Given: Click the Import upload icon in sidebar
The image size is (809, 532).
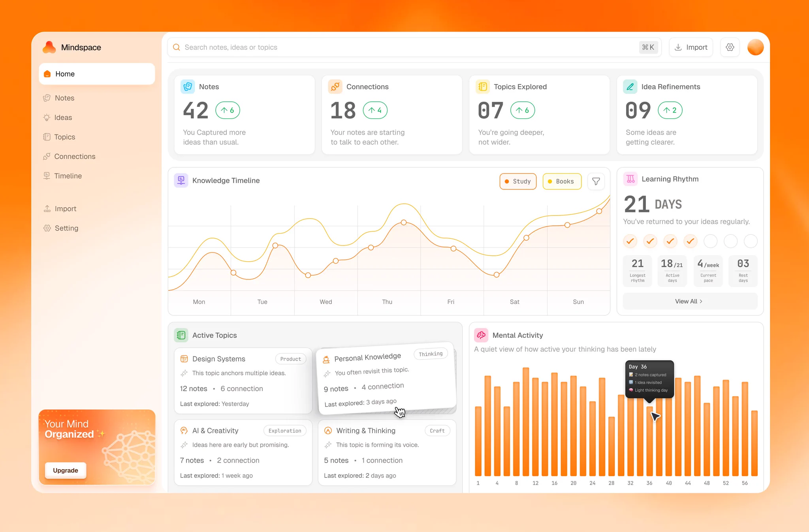Looking at the screenshot, I should tap(47, 208).
